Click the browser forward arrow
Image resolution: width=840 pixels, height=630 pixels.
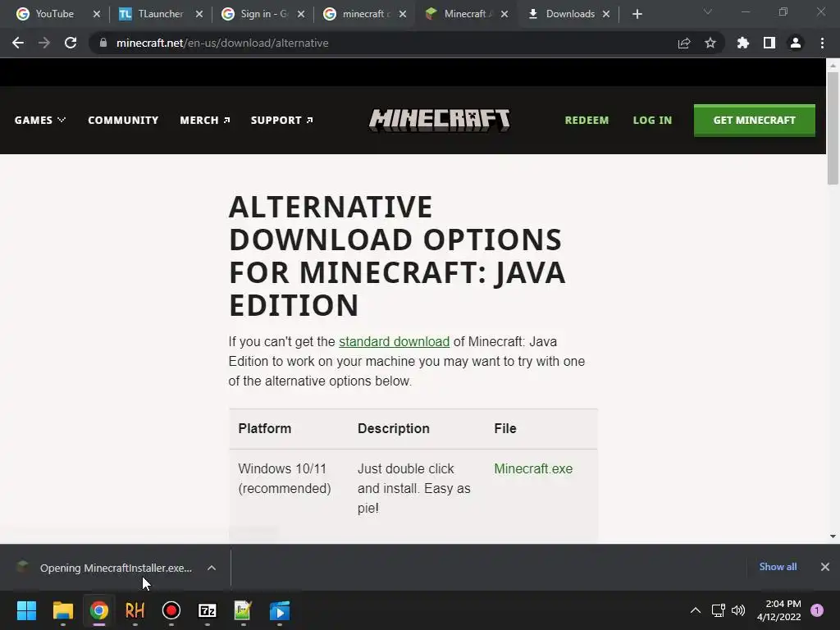click(x=44, y=43)
